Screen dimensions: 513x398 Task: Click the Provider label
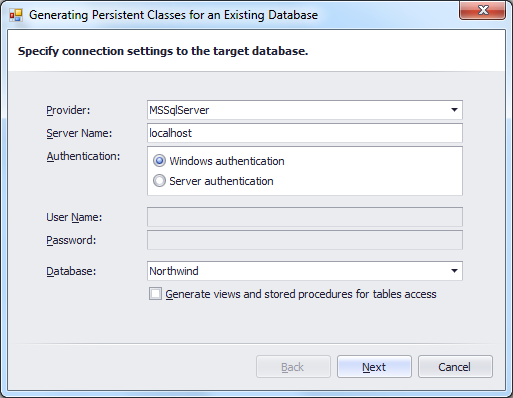68,110
